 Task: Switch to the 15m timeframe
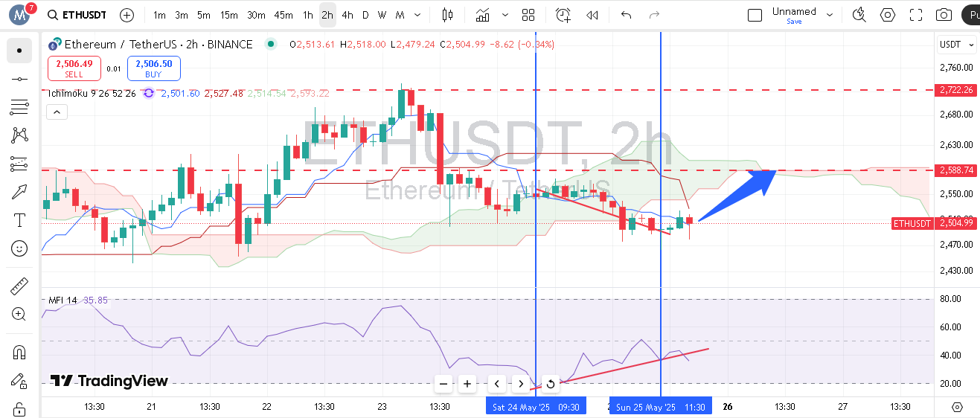pos(229,15)
